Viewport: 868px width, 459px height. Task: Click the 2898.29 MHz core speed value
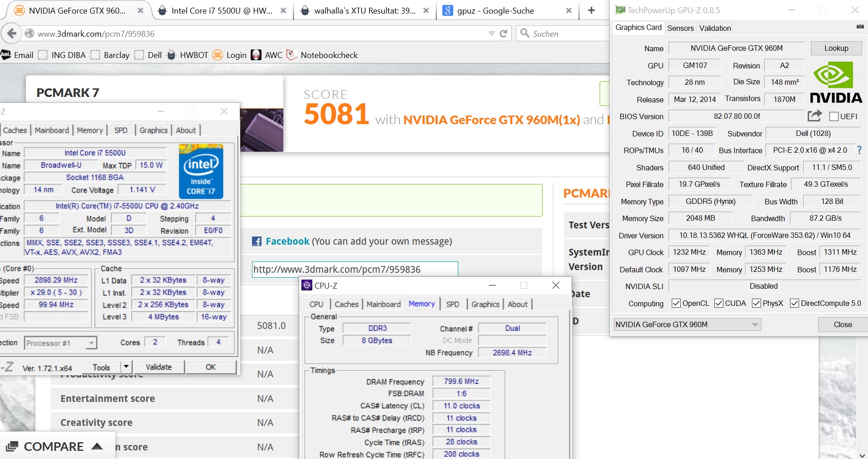(x=56, y=280)
